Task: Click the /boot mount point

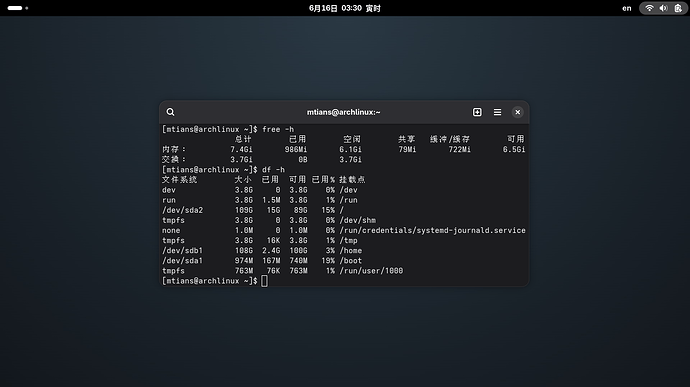Action: 351,261
